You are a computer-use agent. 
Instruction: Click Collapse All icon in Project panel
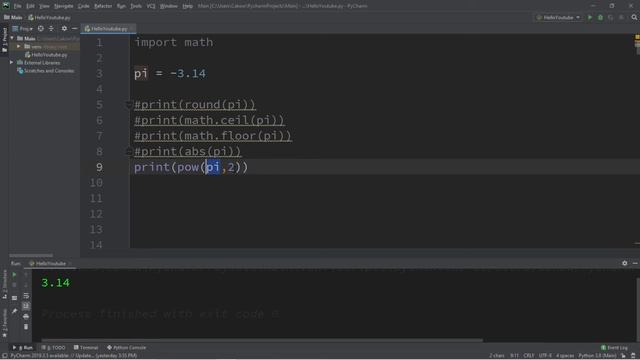tap(51, 29)
